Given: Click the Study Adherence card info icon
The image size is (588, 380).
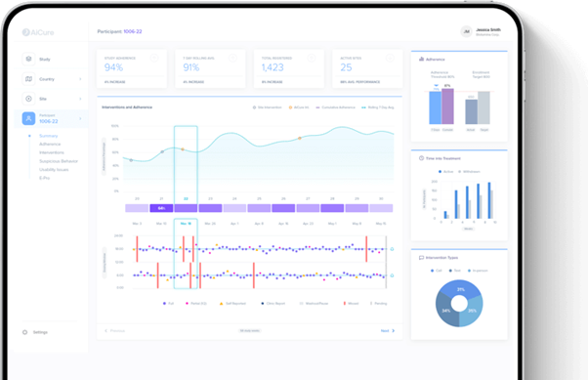Looking at the screenshot, I should (154, 58).
